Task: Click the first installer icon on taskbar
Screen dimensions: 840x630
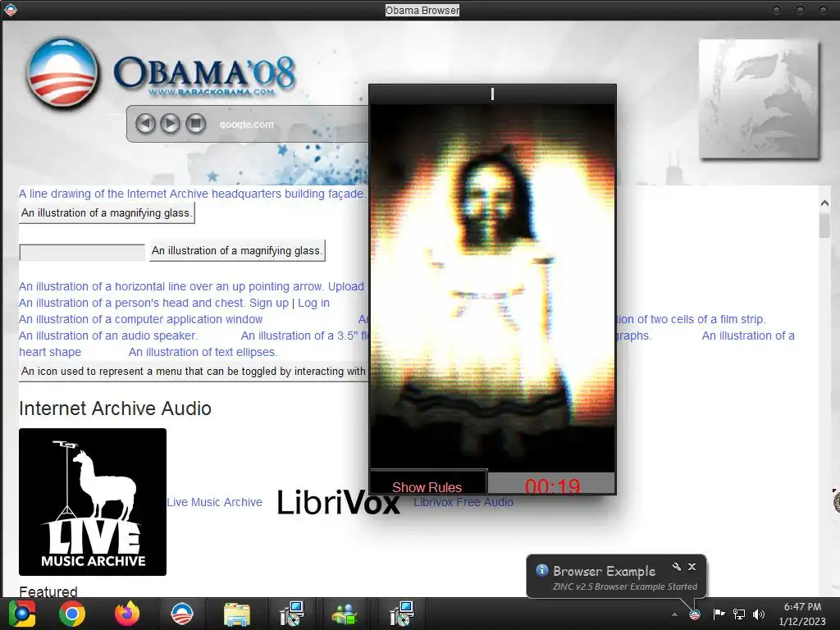Action: coord(291,614)
